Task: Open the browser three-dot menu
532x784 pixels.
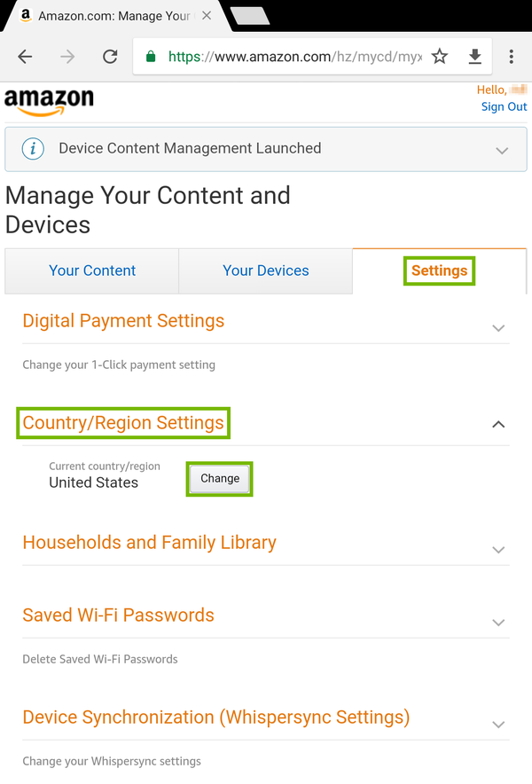Action: [512, 56]
